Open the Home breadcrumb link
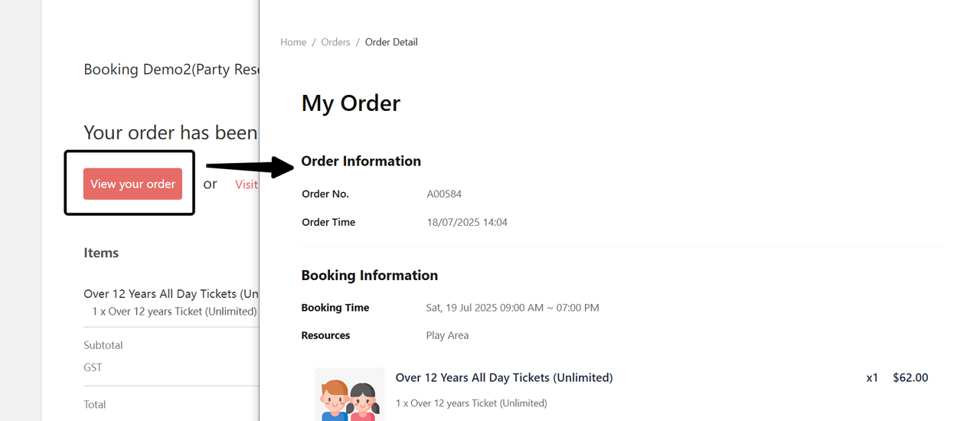980x421 pixels. click(x=293, y=42)
